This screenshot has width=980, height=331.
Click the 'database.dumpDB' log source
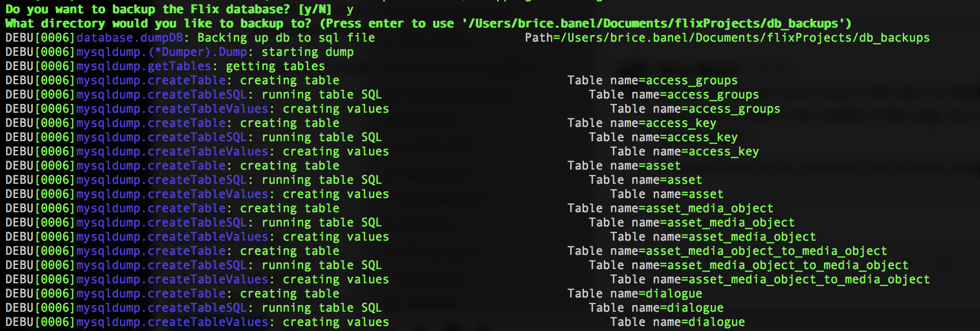click(130, 38)
